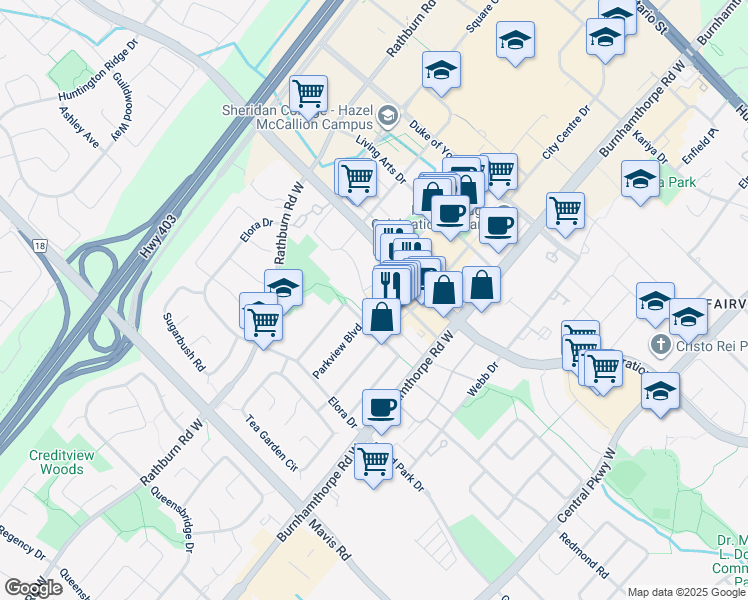The width and height of the screenshot is (748, 600).
Task: Click the shopping cart marker beside Living Arts Dr
Action: [x=357, y=181]
